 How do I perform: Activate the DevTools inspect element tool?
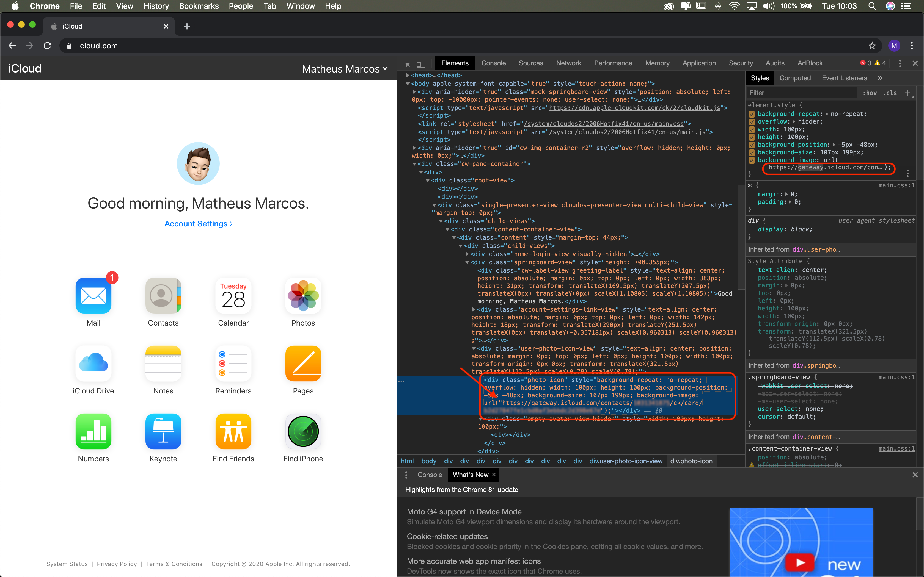(x=406, y=63)
